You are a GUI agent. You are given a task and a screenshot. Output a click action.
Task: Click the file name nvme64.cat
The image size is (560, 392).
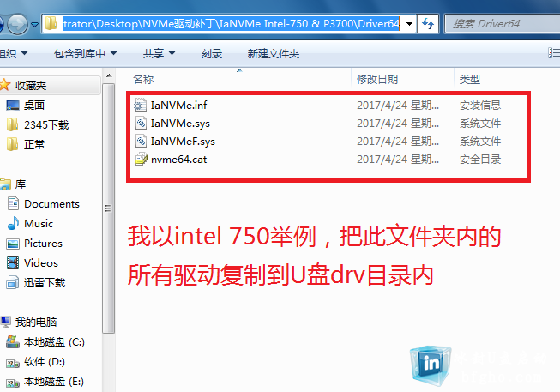[179, 159]
